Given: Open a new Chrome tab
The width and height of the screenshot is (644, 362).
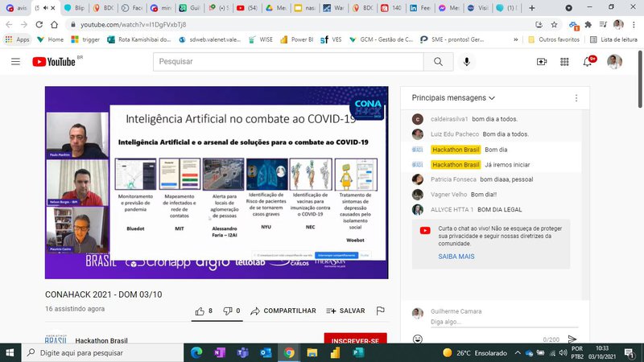Looking at the screenshot, I should 532,8.
